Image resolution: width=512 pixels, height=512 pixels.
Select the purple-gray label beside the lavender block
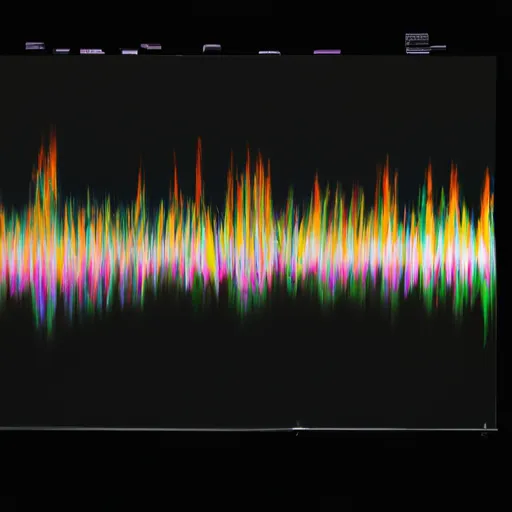pos(151,46)
